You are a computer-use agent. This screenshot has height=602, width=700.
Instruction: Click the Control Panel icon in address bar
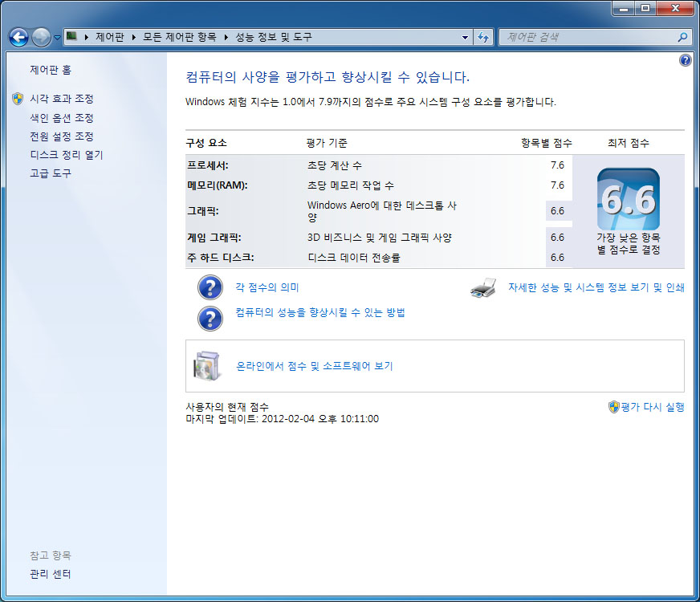71,36
